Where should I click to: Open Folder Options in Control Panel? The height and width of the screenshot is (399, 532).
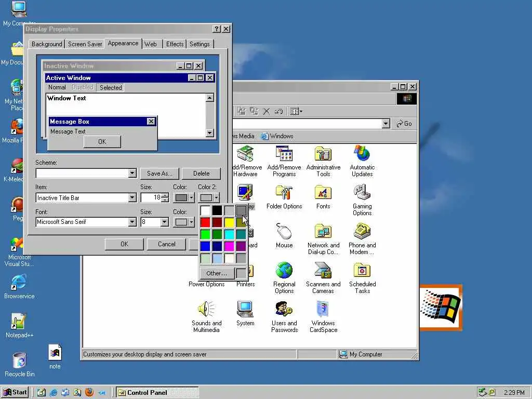click(284, 197)
